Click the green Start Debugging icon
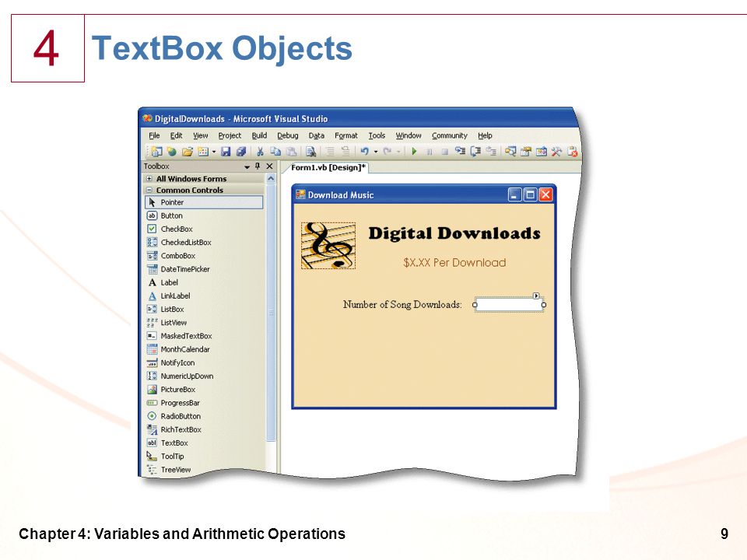747x560 pixels. pyautogui.click(x=414, y=152)
